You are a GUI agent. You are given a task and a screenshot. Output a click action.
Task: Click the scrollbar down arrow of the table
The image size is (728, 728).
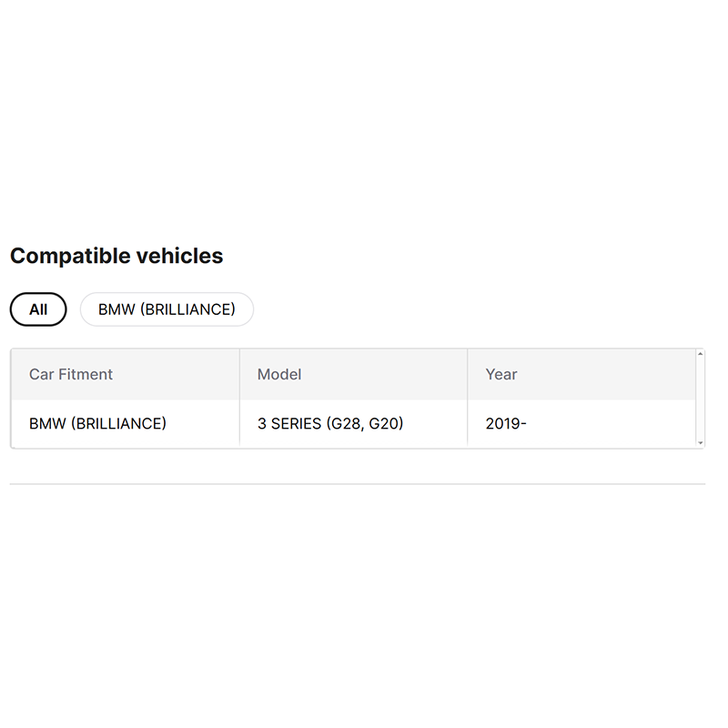click(x=700, y=442)
